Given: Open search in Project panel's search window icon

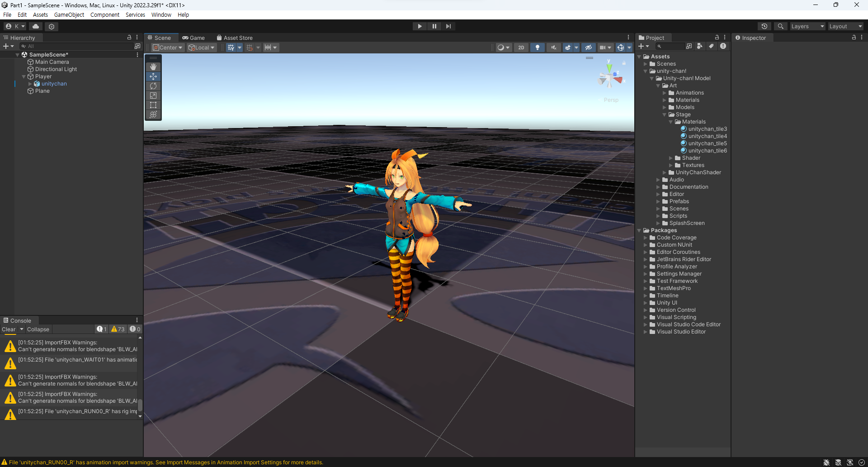Looking at the screenshot, I should click(689, 46).
